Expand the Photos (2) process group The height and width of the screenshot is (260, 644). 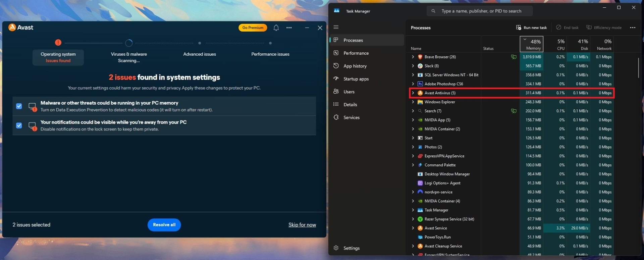(413, 147)
